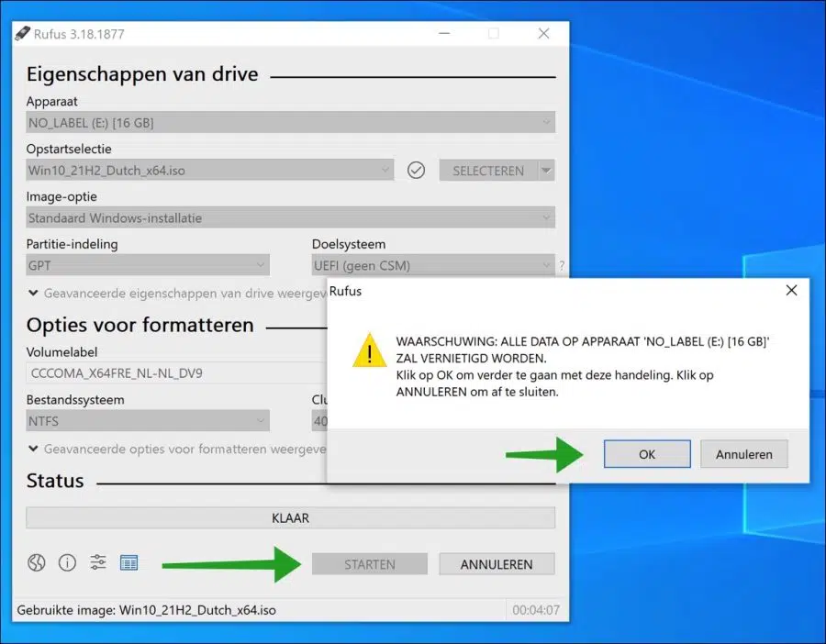Open the Image-optie dropdown
Image resolution: width=826 pixels, height=644 pixels.
290,217
